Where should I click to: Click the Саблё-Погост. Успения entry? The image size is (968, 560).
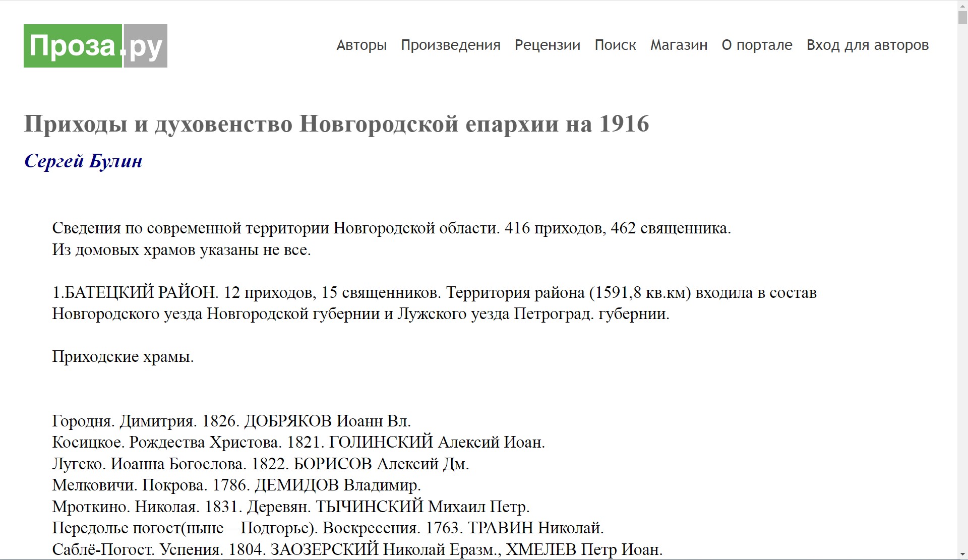(357, 549)
